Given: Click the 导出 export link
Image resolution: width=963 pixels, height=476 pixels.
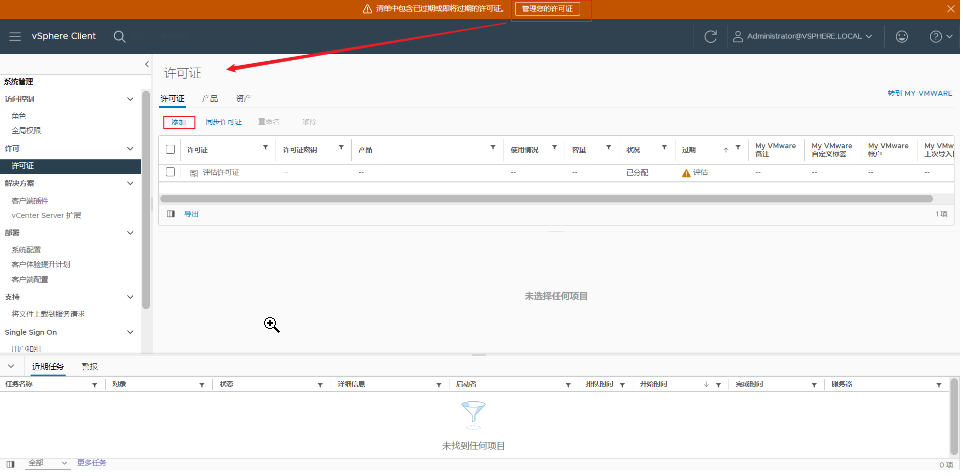Looking at the screenshot, I should click(192, 214).
